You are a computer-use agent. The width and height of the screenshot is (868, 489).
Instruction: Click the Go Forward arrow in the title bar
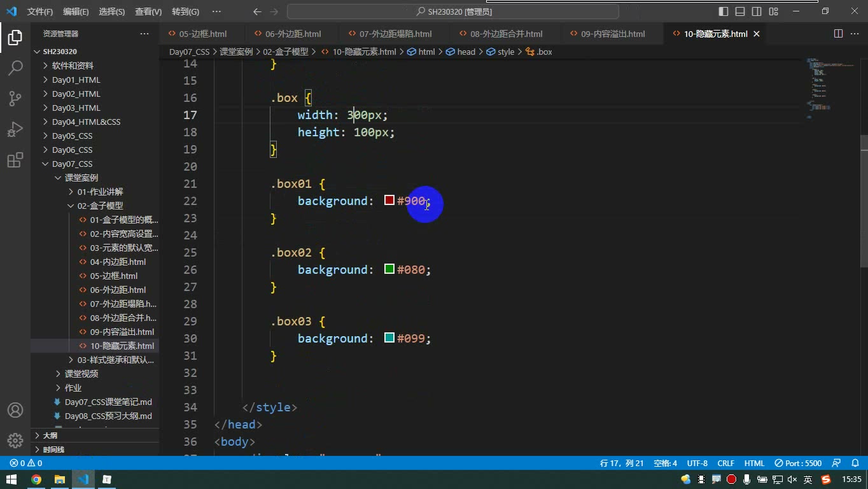coord(274,11)
